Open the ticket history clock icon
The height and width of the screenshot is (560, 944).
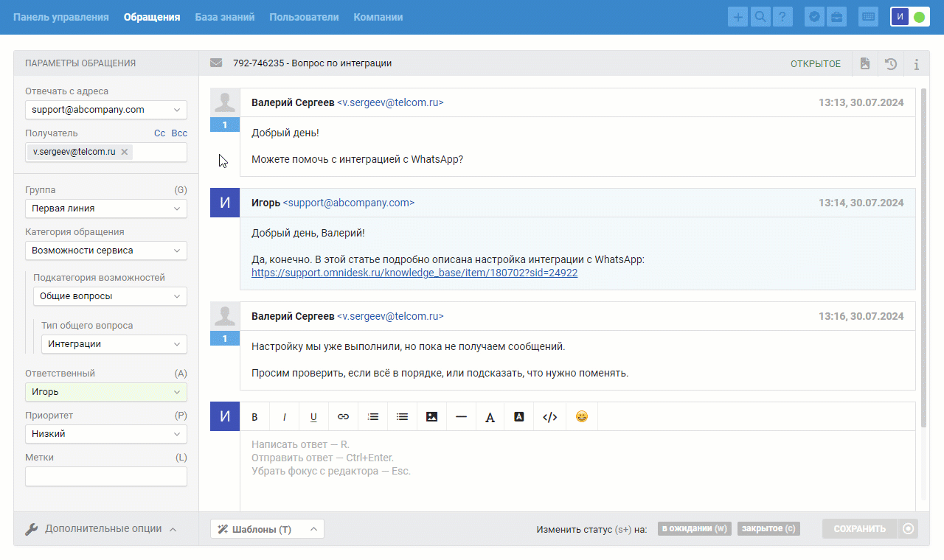click(x=891, y=63)
